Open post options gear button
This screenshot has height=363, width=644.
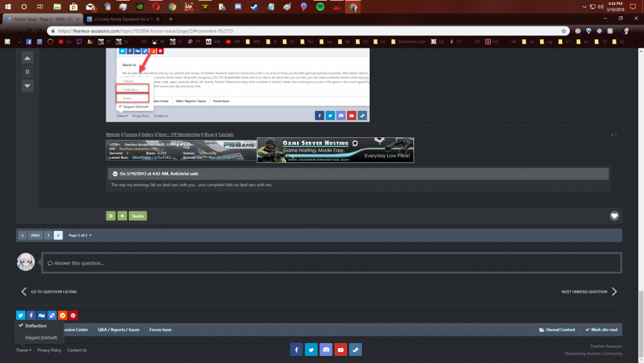point(111,216)
